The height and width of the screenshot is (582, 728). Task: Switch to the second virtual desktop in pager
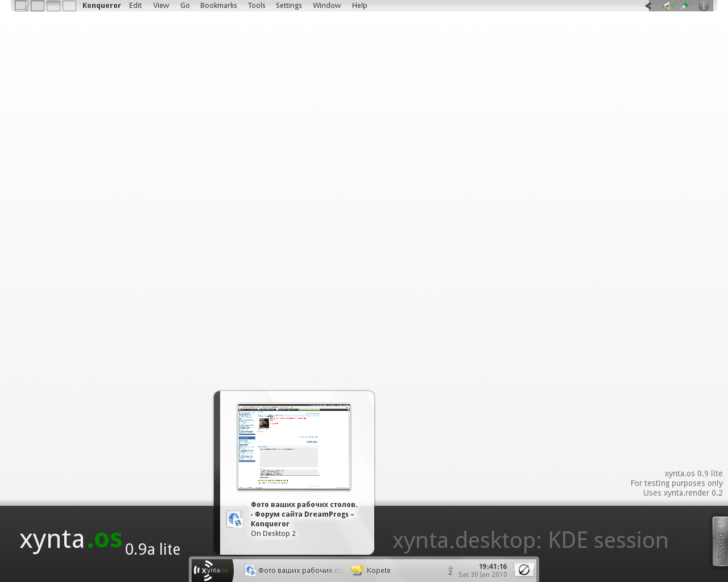tap(38, 6)
